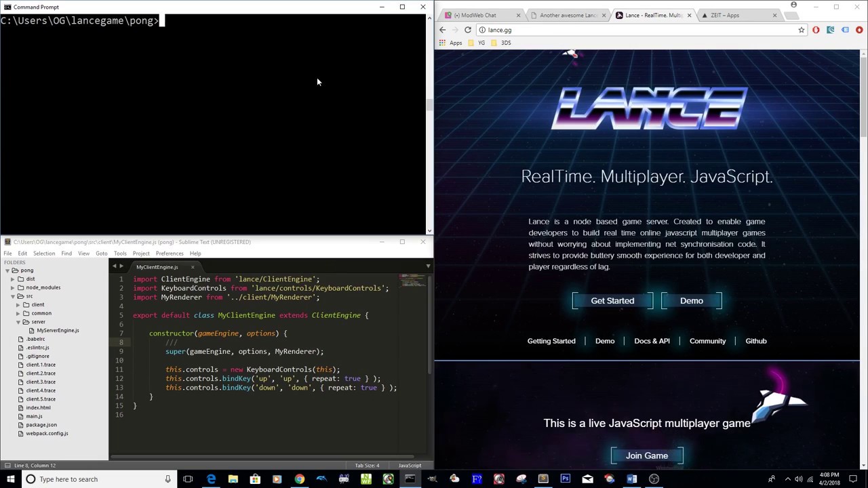Open Google Chrome from taskbar
The image size is (868, 488).
(x=299, y=479)
